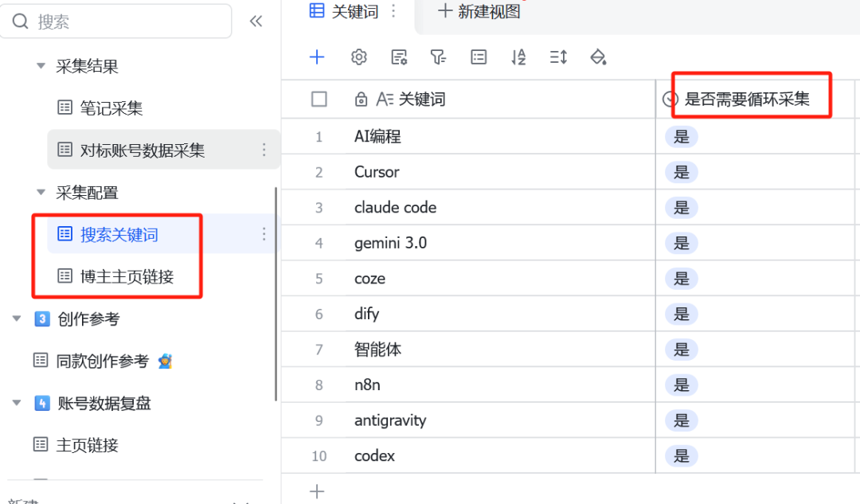Click 是 tag in claude code row

681,208
